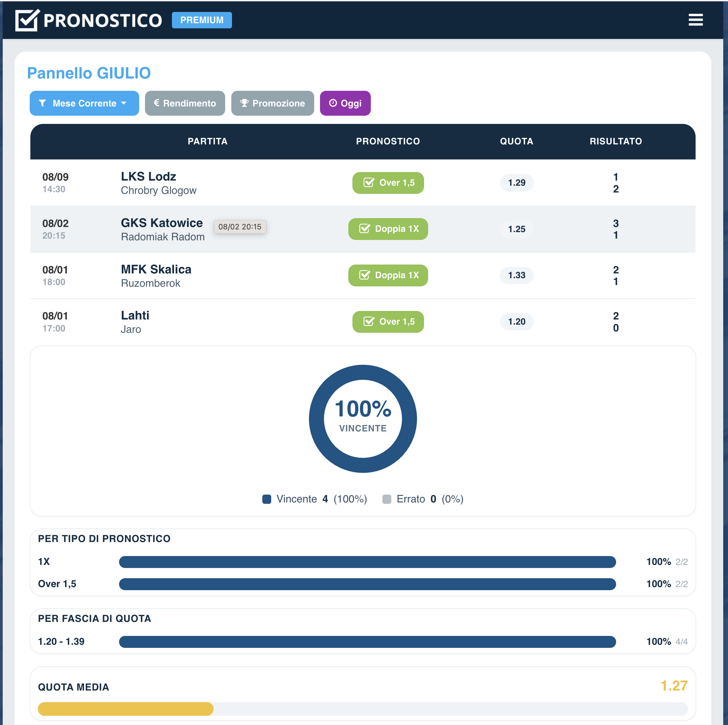Click the Quota Media yellow progress bar

pyautogui.click(x=126, y=709)
